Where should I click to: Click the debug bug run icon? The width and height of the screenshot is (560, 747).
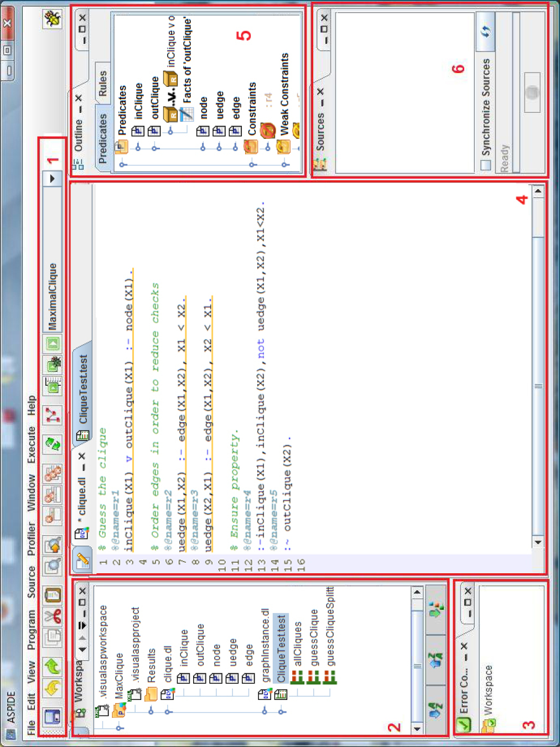tap(53, 365)
